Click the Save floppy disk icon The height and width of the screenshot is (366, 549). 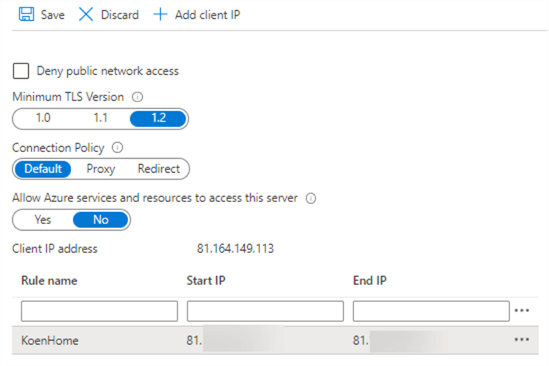click(x=26, y=15)
